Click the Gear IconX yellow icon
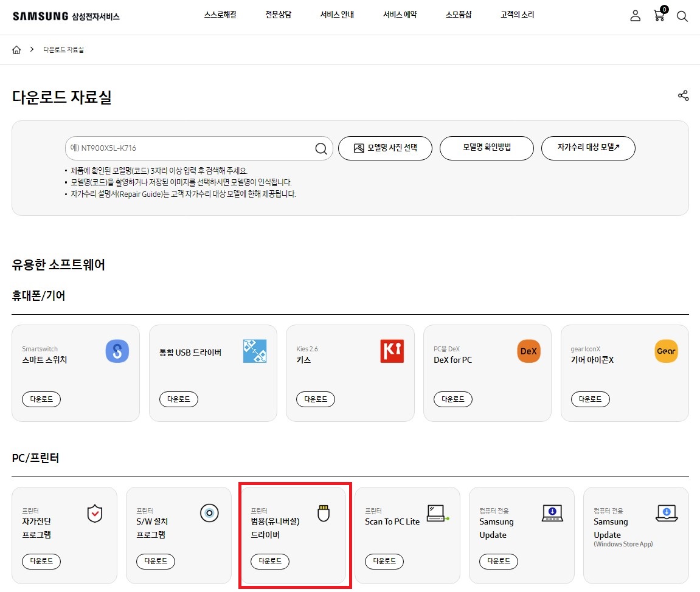This screenshot has height=592, width=700. [666, 351]
